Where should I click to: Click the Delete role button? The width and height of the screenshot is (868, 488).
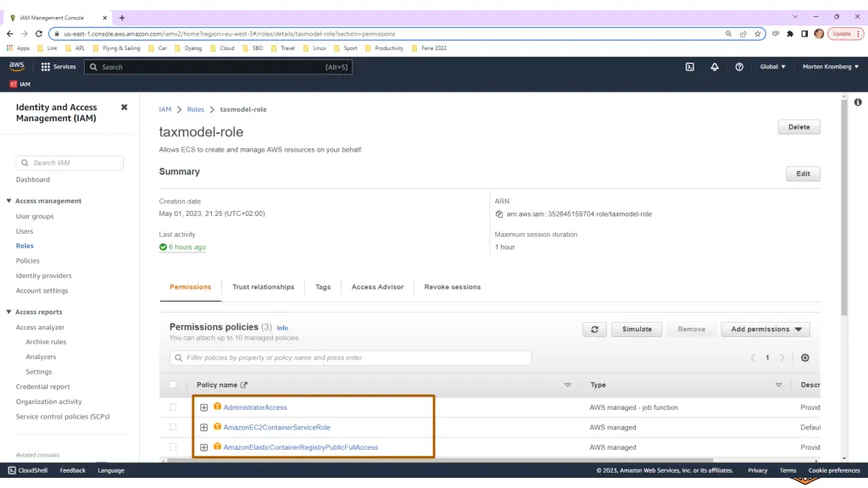[798, 127]
